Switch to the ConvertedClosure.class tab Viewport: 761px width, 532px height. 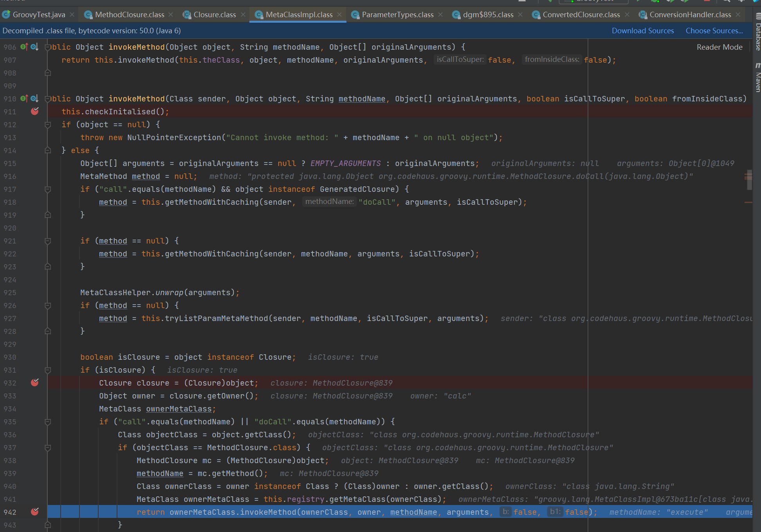coord(581,14)
